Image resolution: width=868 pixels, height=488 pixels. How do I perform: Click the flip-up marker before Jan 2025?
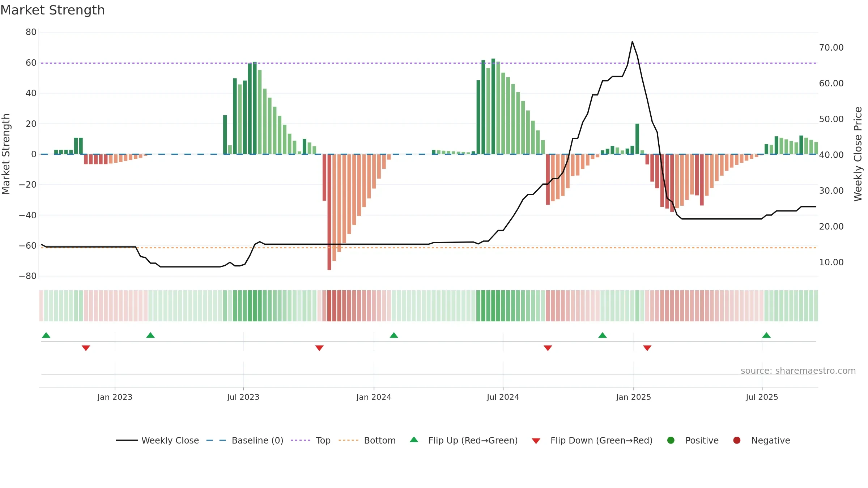click(603, 335)
